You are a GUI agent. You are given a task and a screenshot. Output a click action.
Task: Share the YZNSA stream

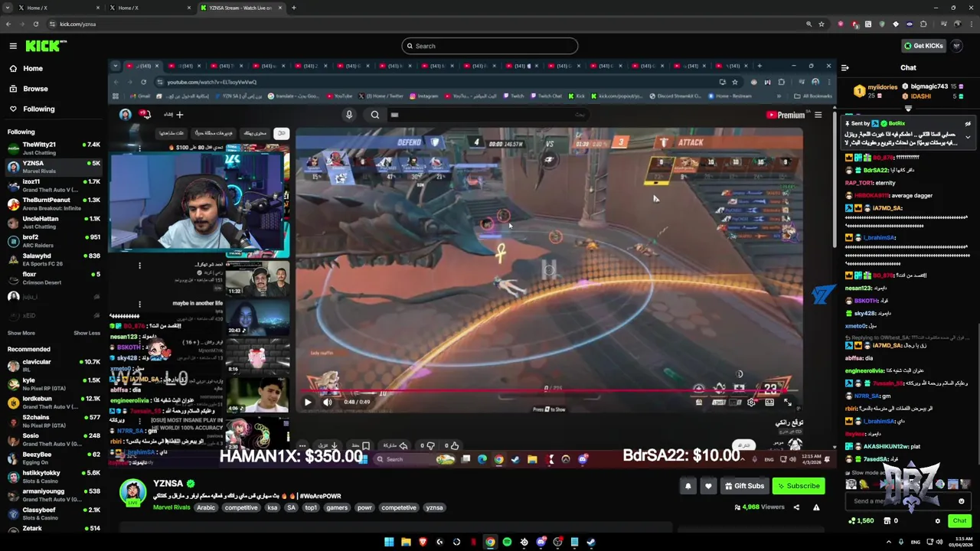pos(796,507)
